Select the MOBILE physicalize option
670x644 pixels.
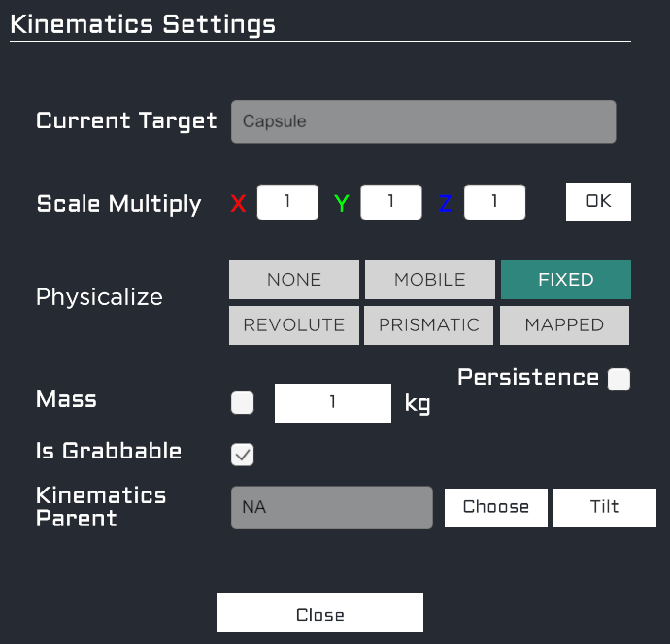(429, 280)
